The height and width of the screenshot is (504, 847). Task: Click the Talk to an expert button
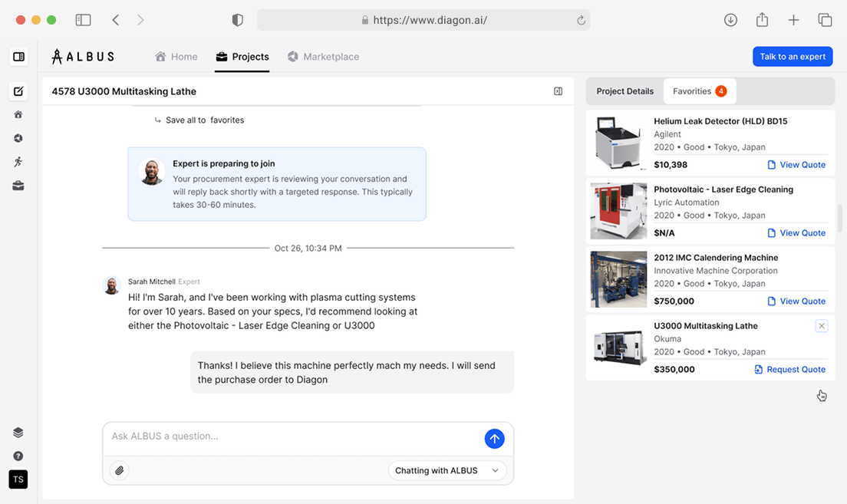(793, 57)
